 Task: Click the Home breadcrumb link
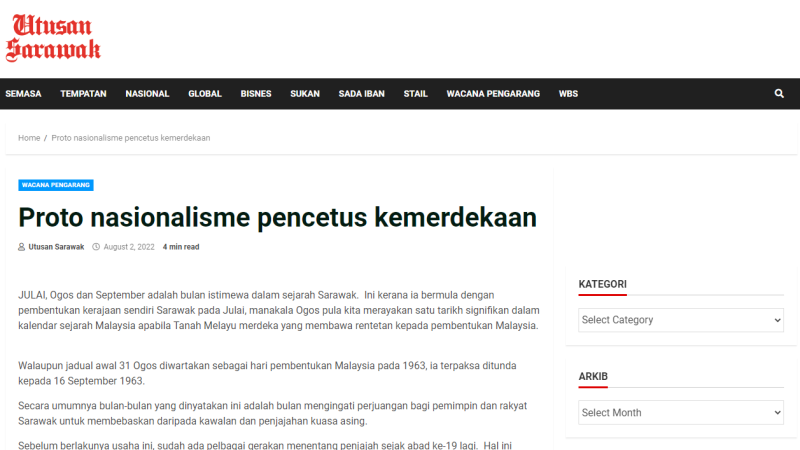[x=29, y=138]
